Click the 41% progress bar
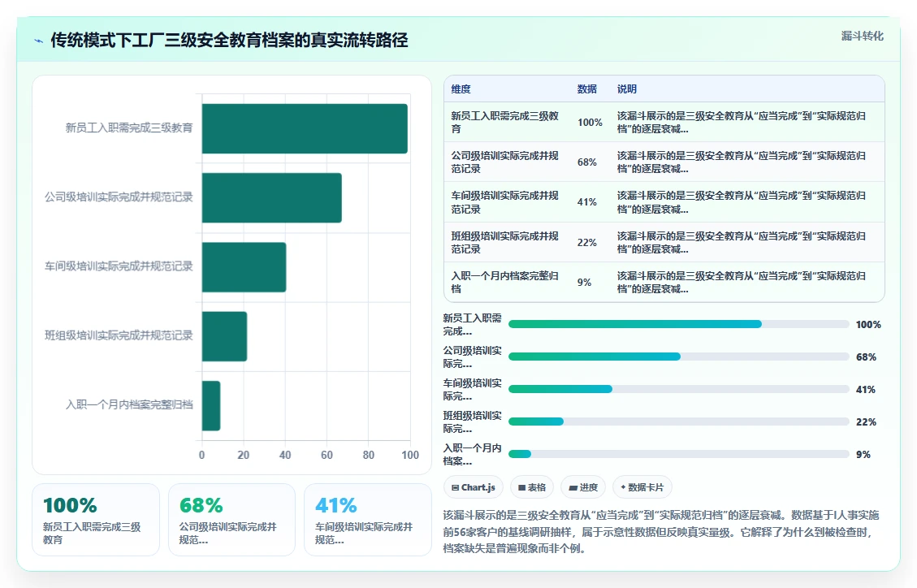 pos(678,389)
